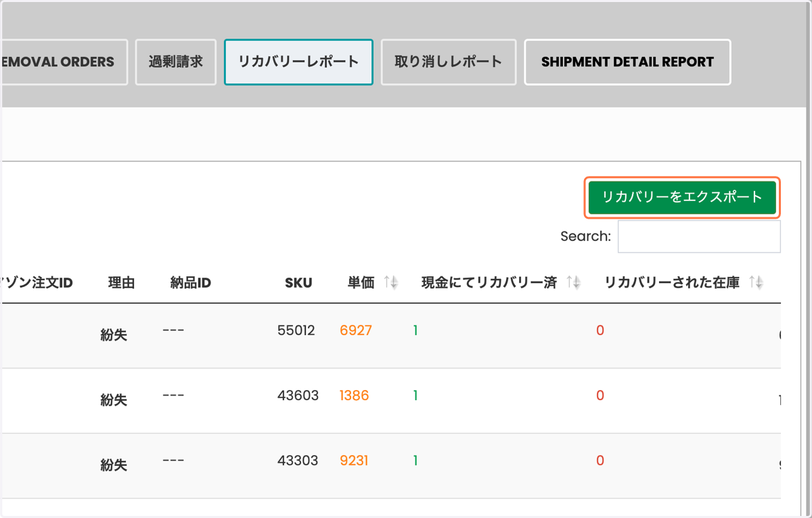Click 紛失 in the SKU 55012 row
The image size is (812, 518).
click(x=114, y=335)
